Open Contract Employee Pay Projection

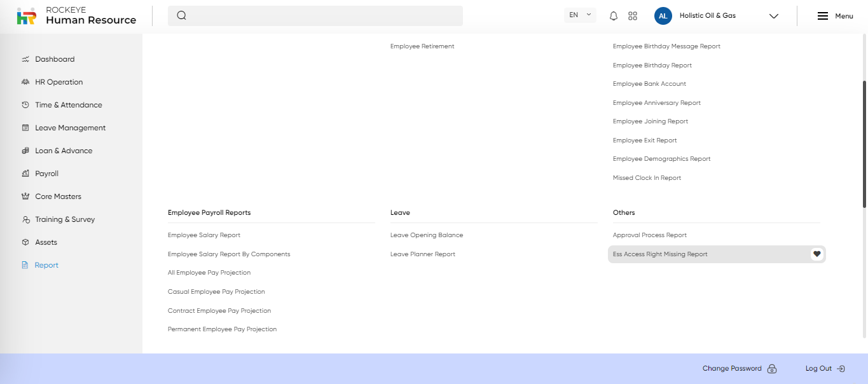219,311
